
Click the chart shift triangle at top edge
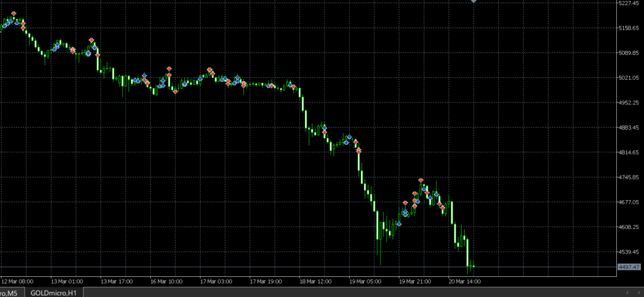click(x=474, y=2)
